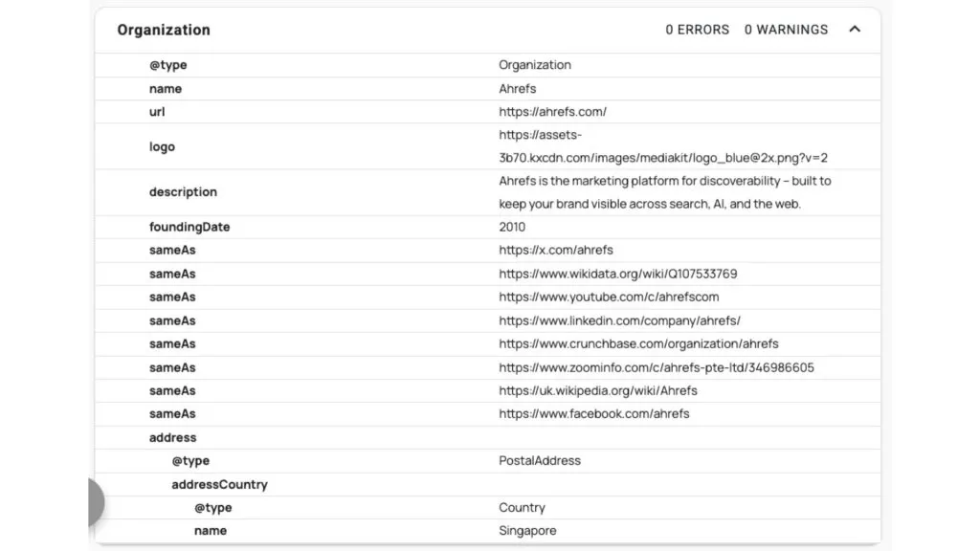Click the @type label beside Country
This screenshot has width=980, height=551.
[x=213, y=507]
